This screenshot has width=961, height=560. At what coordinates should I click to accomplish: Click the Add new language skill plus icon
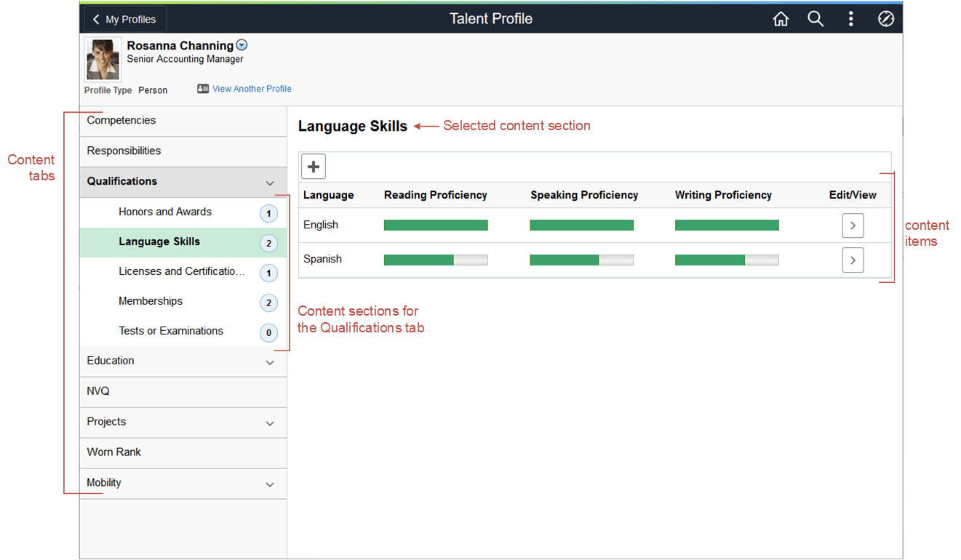coord(313,166)
